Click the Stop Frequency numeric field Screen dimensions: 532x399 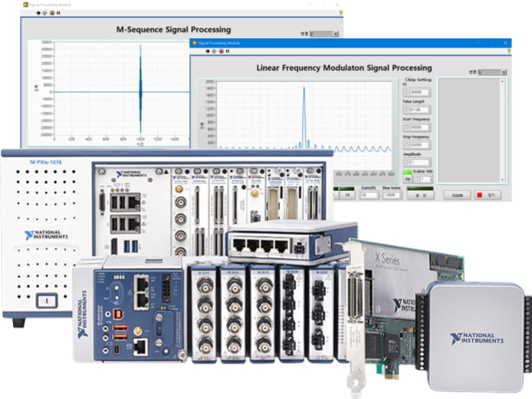click(419, 145)
